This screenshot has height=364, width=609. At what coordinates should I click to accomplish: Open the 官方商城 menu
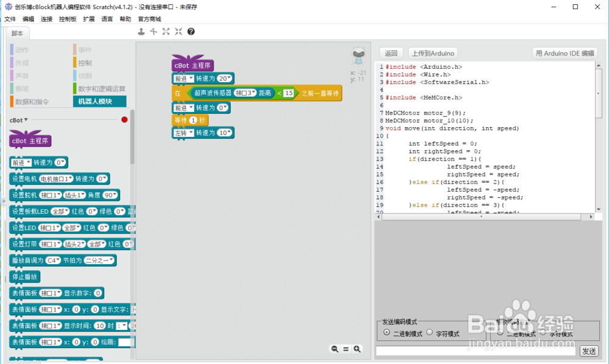(150, 19)
